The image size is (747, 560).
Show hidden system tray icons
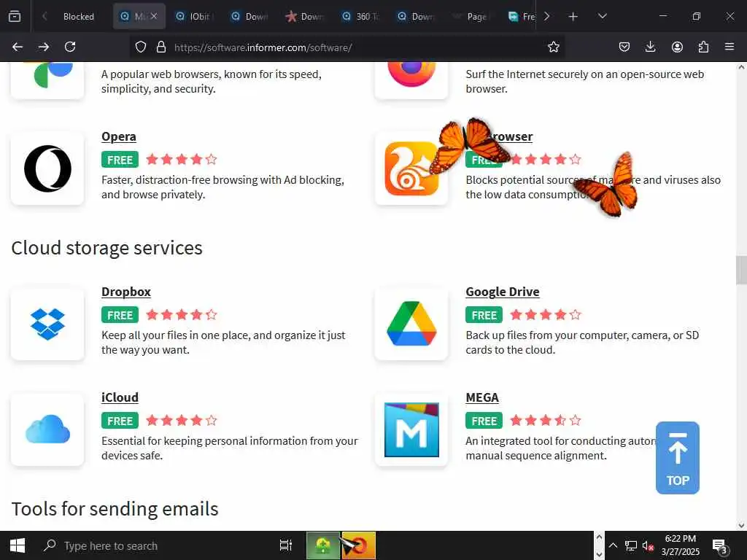(613, 545)
